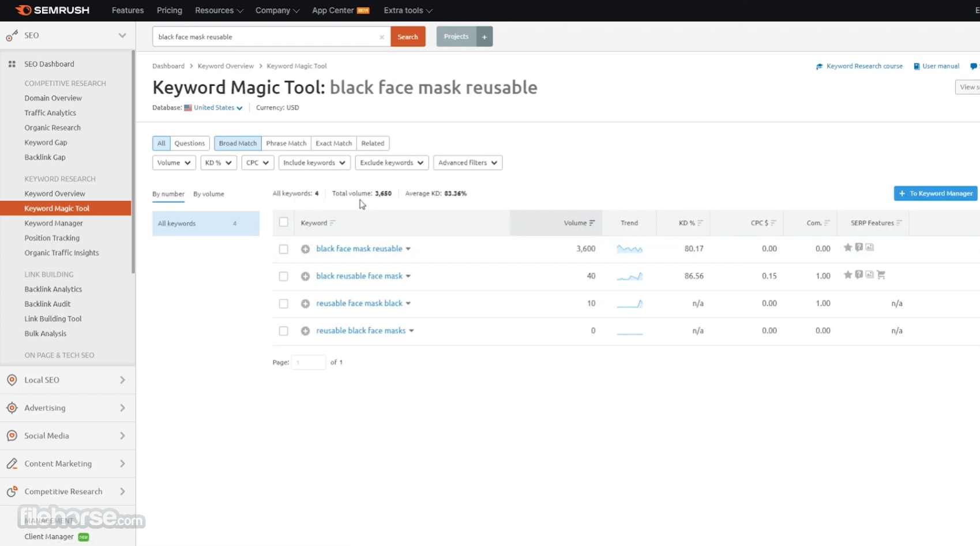
Task: Collapse the SEO sidebar section chevron
Action: (122, 36)
